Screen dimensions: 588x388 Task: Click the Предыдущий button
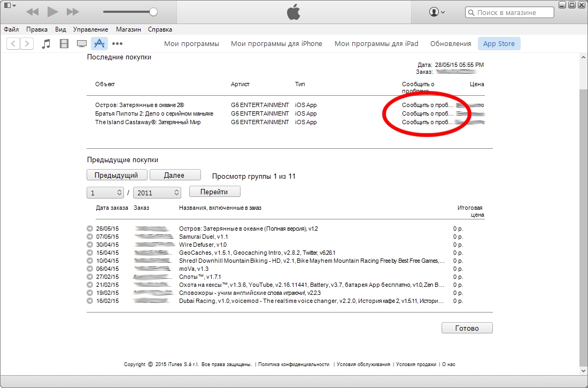(116, 175)
